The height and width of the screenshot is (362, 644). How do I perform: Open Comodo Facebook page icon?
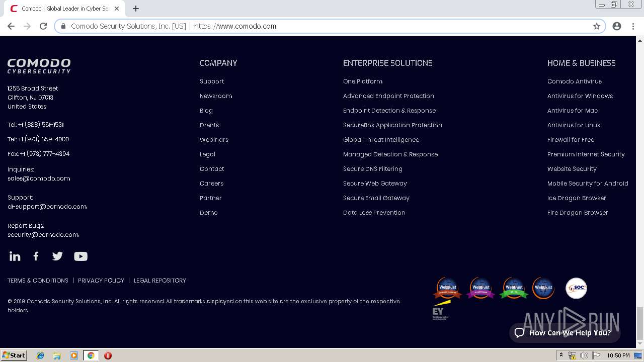[36, 256]
